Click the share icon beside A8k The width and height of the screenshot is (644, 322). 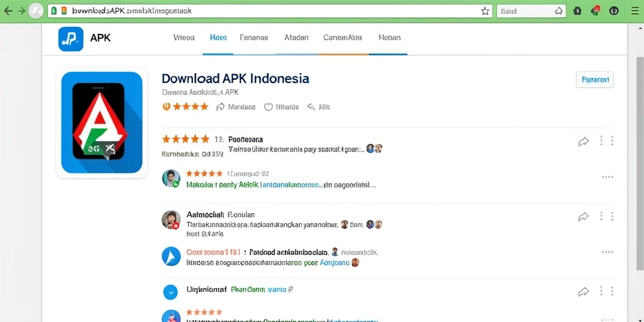[311, 107]
